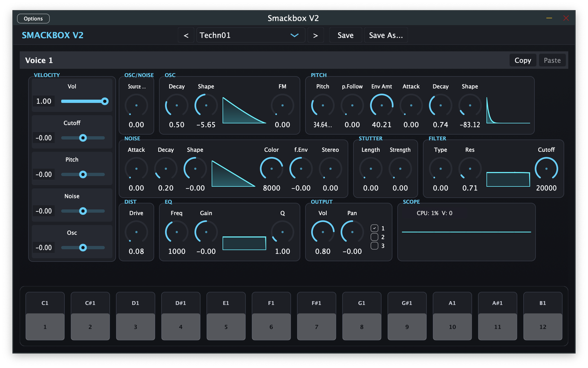Click the NOISE Color knob
This screenshot has width=588, height=368.
point(271,169)
